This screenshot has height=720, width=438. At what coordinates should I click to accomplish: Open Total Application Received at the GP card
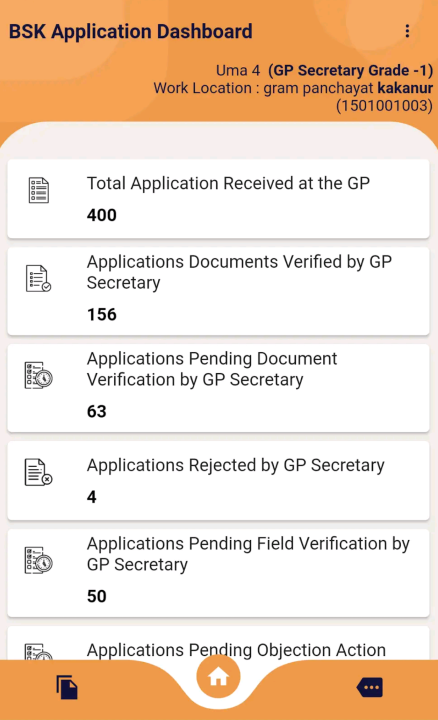219,199
